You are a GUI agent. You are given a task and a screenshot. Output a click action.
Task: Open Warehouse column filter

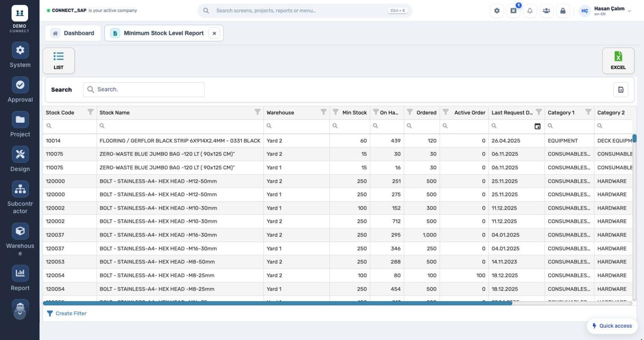click(323, 112)
